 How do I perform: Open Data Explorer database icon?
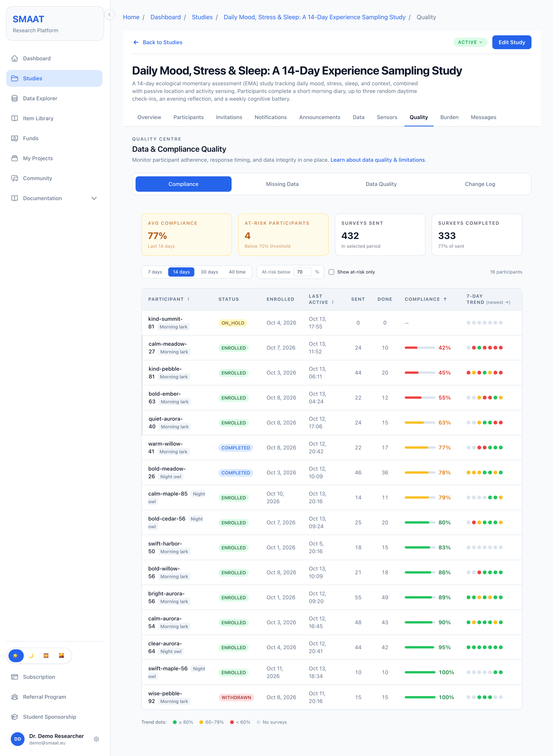[14, 98]
